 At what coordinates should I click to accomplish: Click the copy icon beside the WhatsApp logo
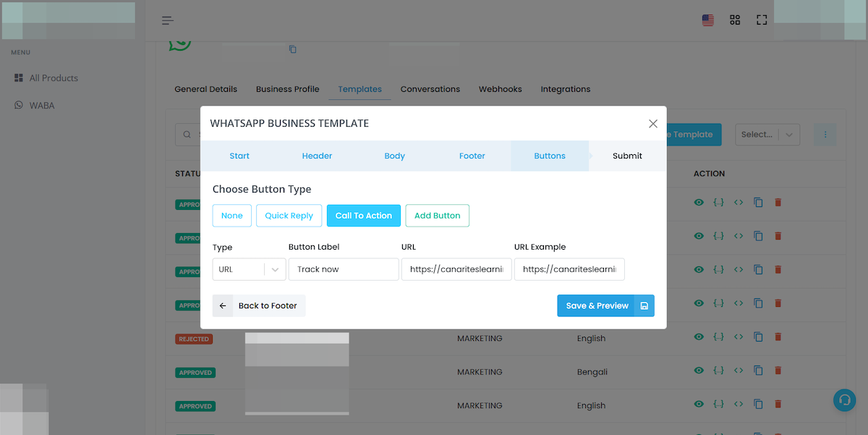(x=293, y=49)
